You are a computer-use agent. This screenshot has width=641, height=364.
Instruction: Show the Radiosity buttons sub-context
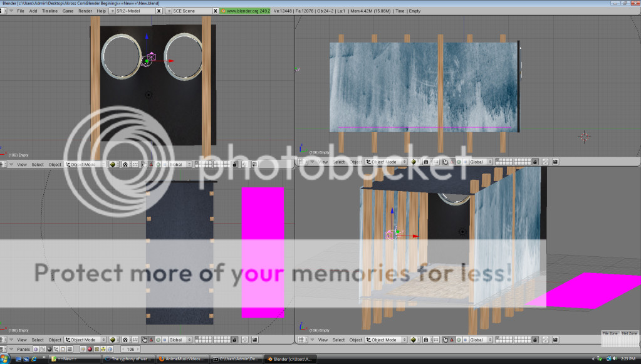(103, 350)
